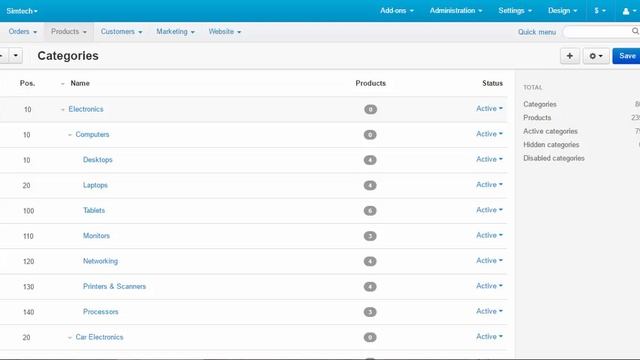Screen dimensions: 640x360
Task: Click the plus icon to add a category
Action: point(570,56)
